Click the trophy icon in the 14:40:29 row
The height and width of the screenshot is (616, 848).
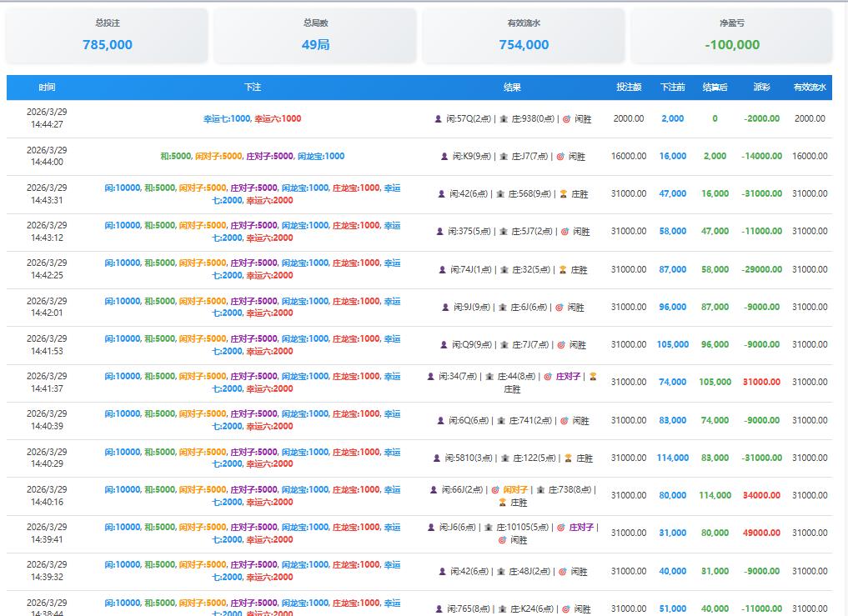[568, 458]
